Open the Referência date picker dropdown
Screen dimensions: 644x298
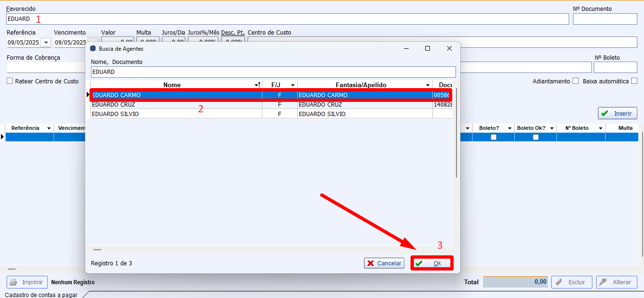tap(45, 43)
